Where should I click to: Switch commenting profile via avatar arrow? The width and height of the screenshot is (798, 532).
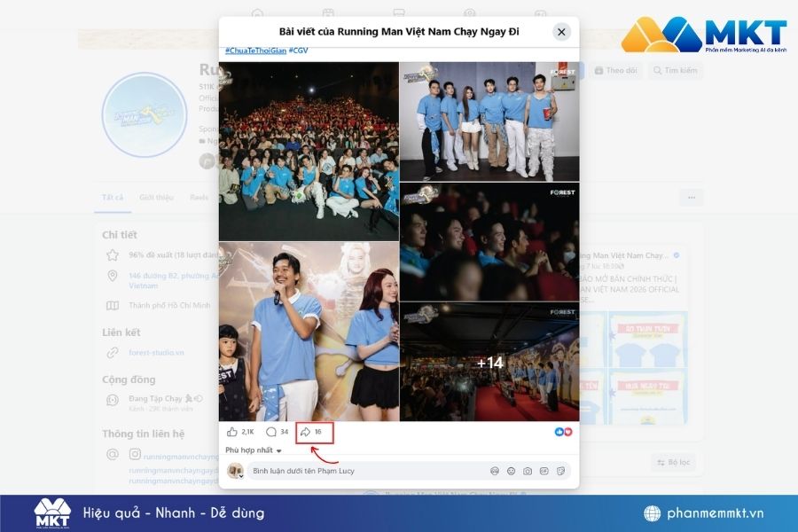pyautogui.click(x=240, y=476)
